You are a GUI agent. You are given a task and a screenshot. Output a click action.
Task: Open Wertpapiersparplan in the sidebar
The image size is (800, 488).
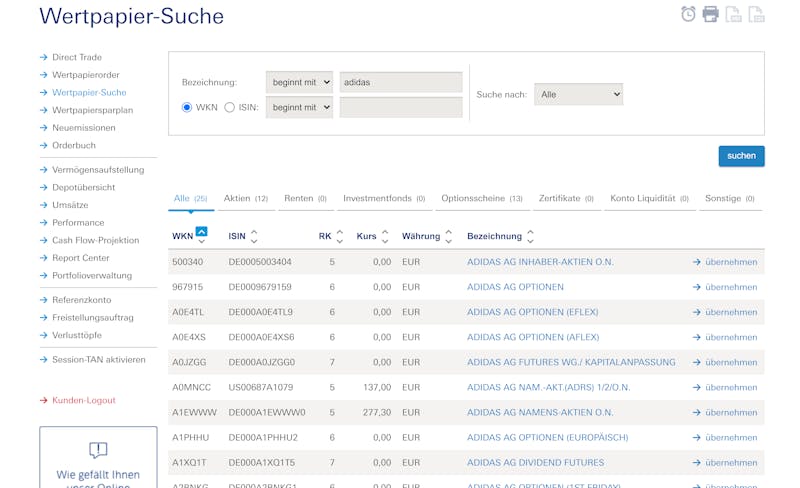[x=92, y=110]
